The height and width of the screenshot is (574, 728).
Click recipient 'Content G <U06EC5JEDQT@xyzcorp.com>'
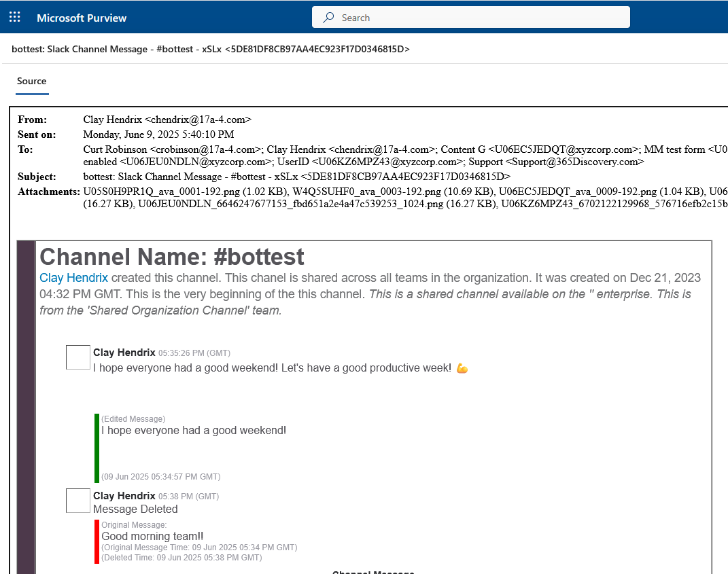coord(540,149)
